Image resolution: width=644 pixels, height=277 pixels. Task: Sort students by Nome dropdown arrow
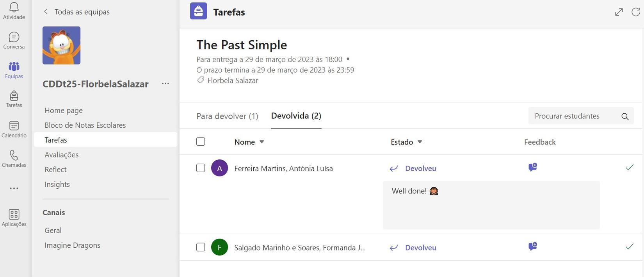point(262,142)
